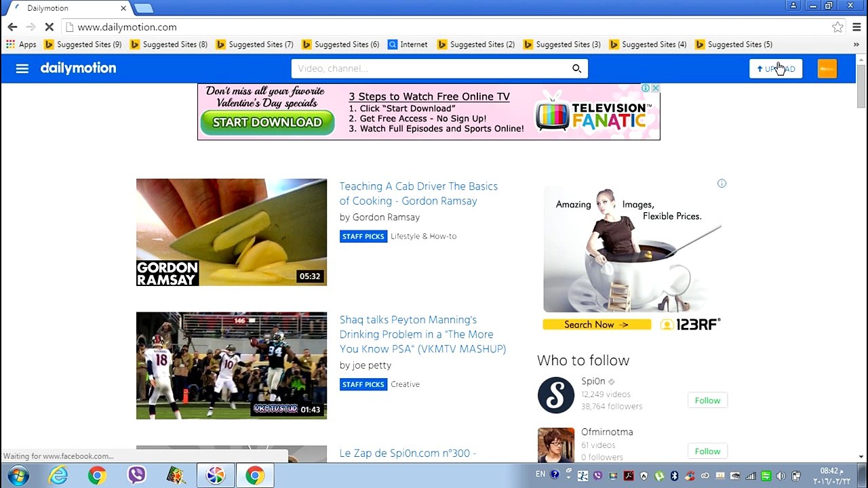Close the Television Fanatic banner ad
868x488 pixels.
[655, 88]
